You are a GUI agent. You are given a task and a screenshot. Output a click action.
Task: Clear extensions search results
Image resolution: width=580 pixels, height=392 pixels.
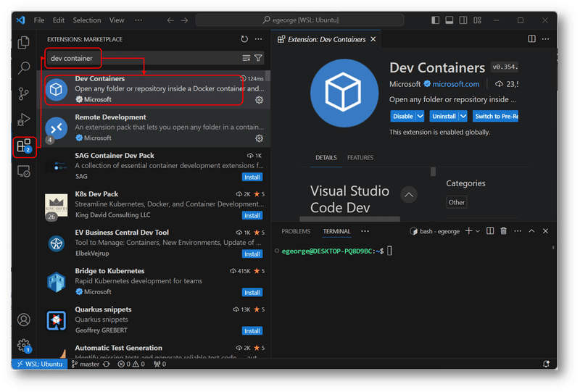point(246,58)
